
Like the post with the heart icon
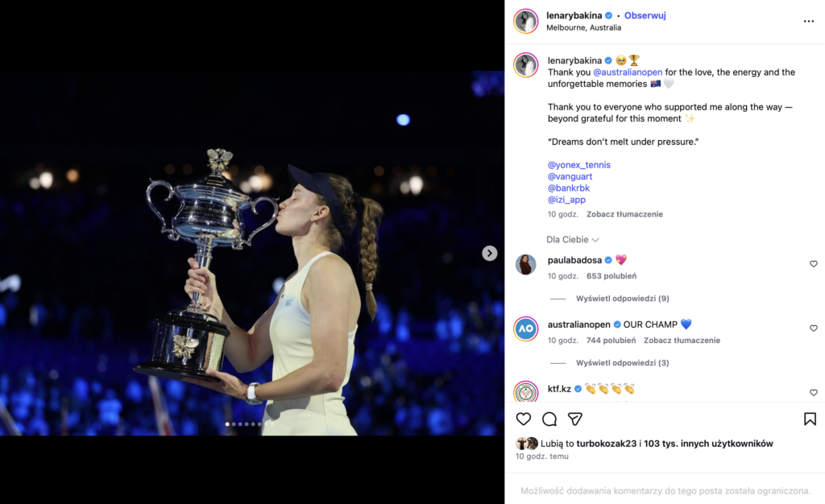click(x=524, y=419)
